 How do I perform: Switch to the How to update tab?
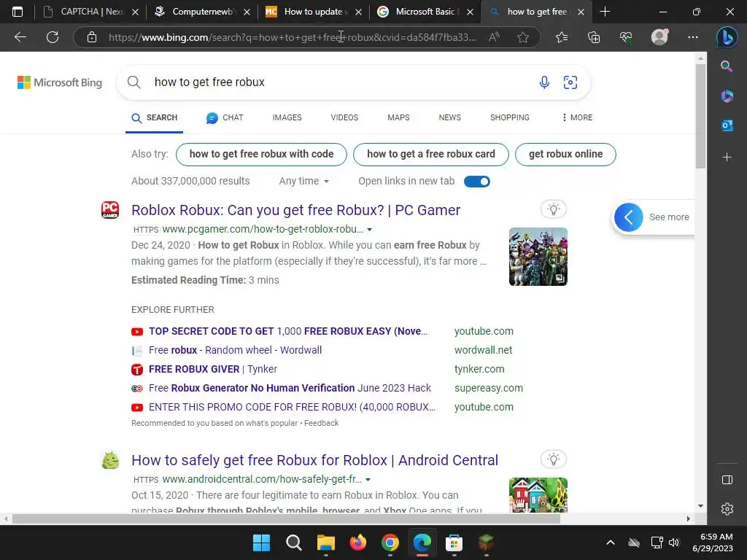314,12
